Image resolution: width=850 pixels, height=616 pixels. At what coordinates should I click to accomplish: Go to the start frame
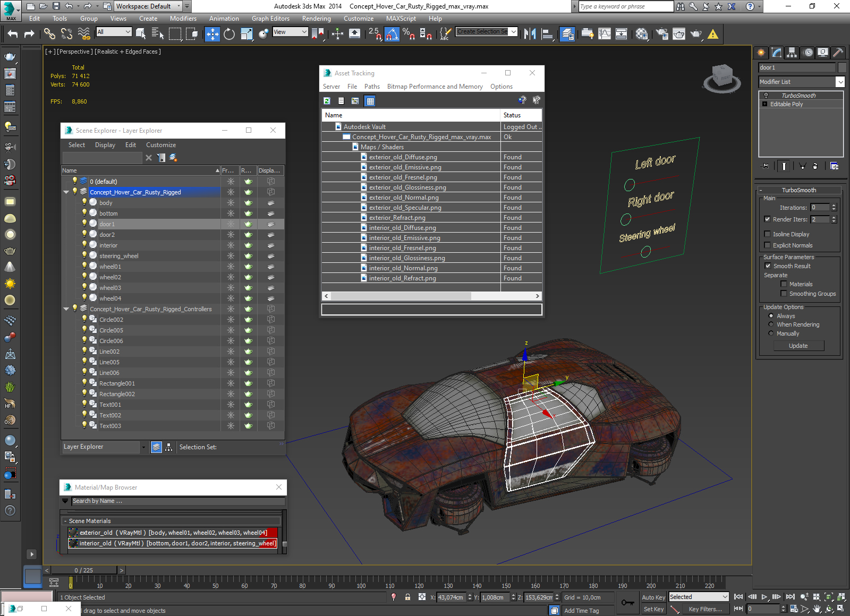click(738, 597)
